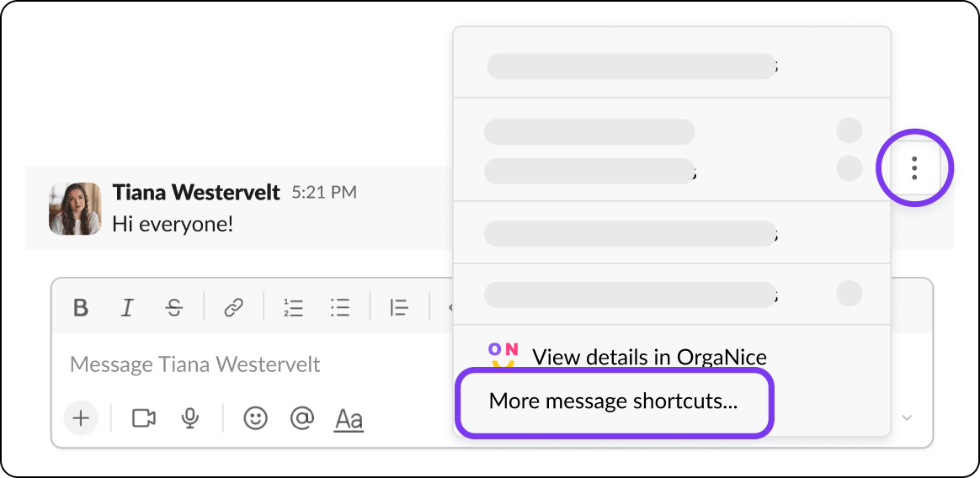Insert a link with the chain icon
The height and width of the screenshot is (478, 980).
(233, 307)
